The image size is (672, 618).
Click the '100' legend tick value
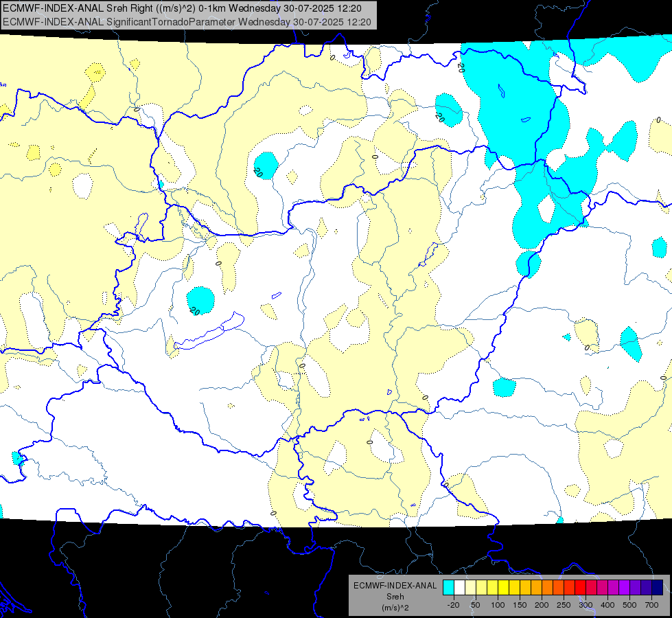(x=498, y=605)
